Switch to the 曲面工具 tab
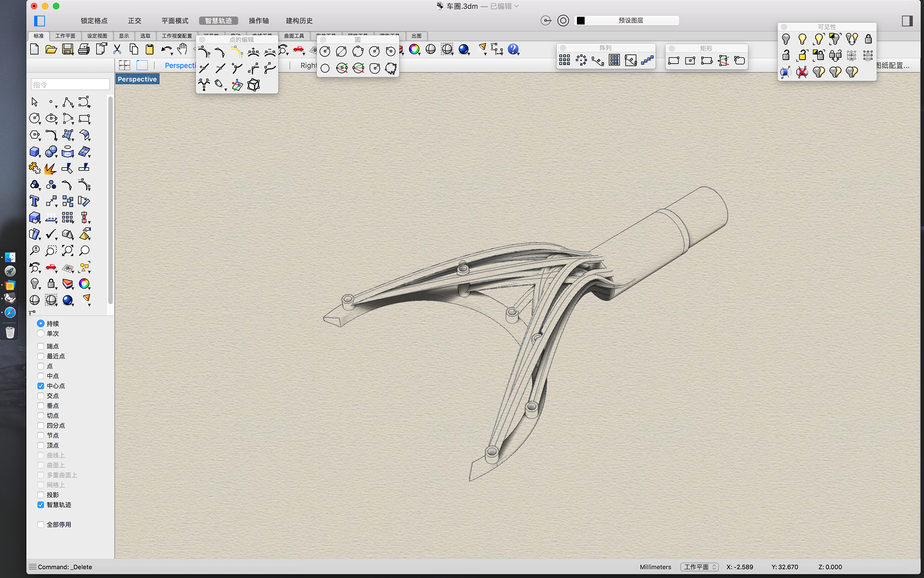Image resolution: width=924 pixels, height=578 pixels. point(294,36)
